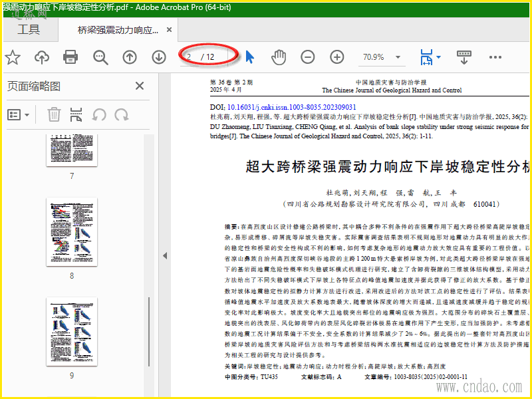The height and width of the screenshot is (399, 532).
Task: Click 文章编号 1003-8035(2025)02-0001-11
Action: 416,376
